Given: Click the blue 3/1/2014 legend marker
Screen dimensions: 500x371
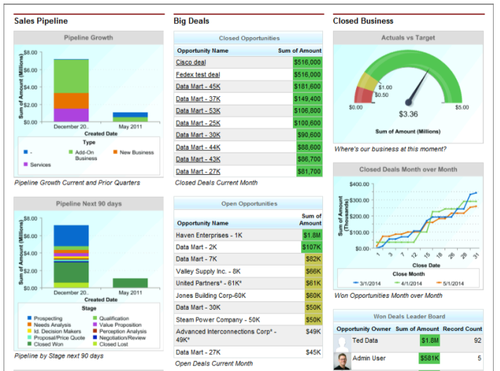Looking at the screenshot, I should pyautogui.click(x=356, y=283).
